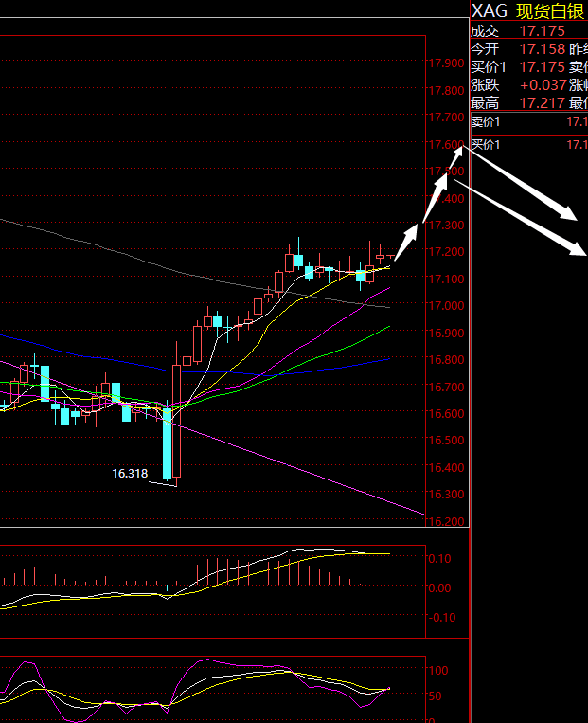Click the 成交 last price value 17.175
Viewport: 588px width, 723px height.
tap(542, 31)
